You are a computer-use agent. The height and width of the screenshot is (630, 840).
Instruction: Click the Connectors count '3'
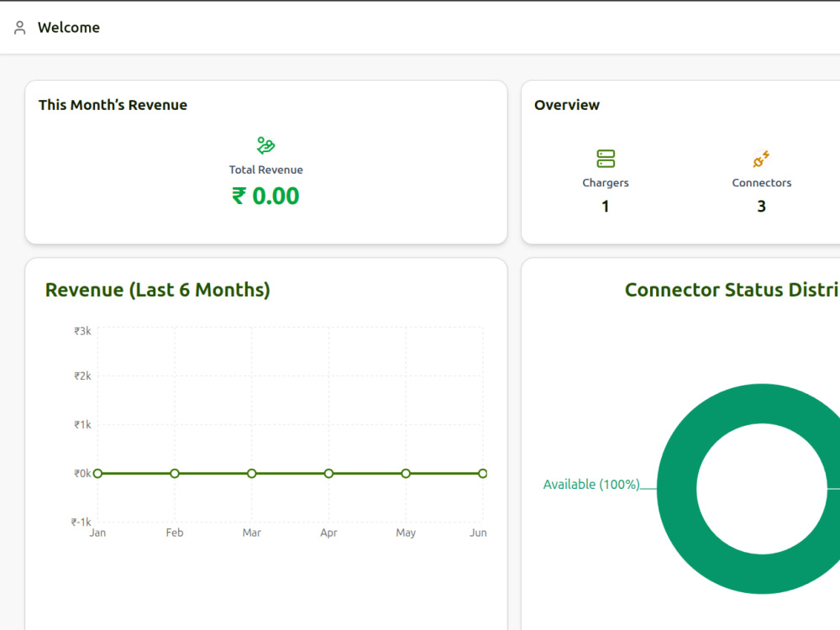[x=761, y=207]
